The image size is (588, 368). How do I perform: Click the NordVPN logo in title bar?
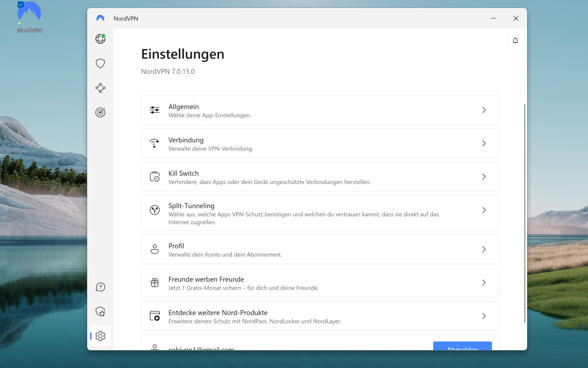(x=100, y=18)
